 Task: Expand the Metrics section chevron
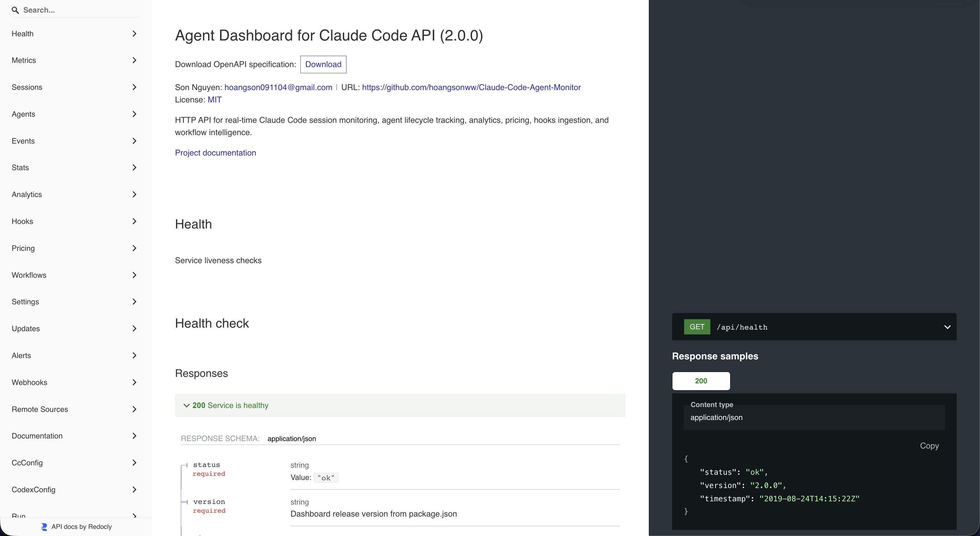pyautogui.click(x=134, y=60)
